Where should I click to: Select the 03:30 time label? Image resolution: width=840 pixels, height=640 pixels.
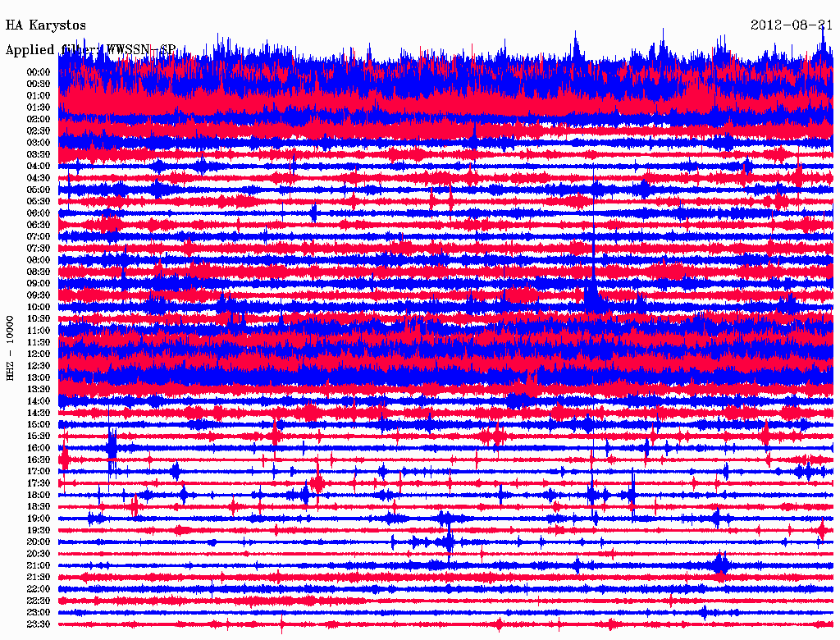(x=38, y=154)
